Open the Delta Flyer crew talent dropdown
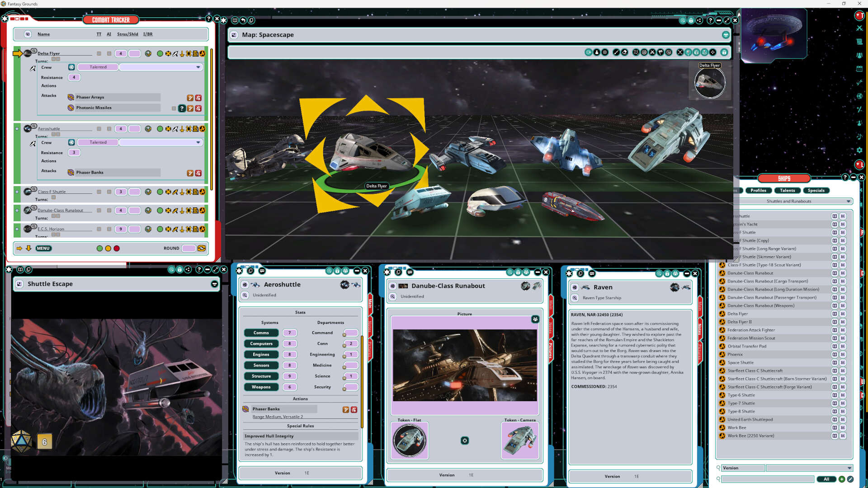Screen dimensions: 868x488 pos(198,67)
